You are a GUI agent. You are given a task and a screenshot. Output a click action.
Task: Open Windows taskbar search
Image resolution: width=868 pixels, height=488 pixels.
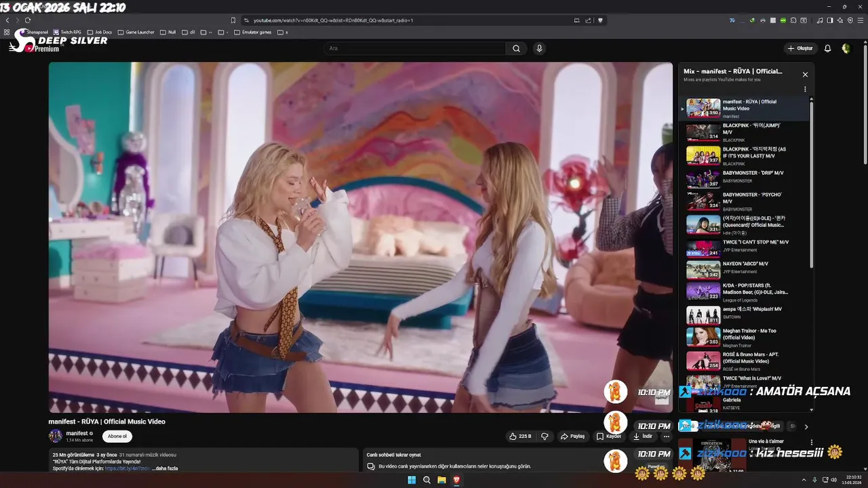tap(427, 480)
